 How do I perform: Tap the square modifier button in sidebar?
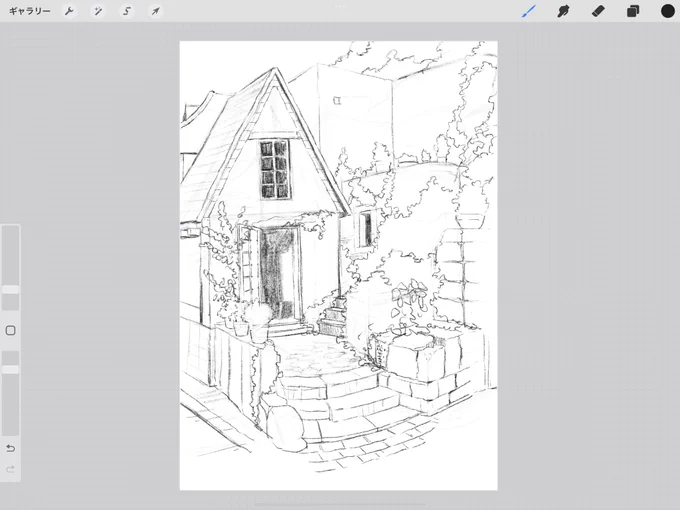click(10, 330)
